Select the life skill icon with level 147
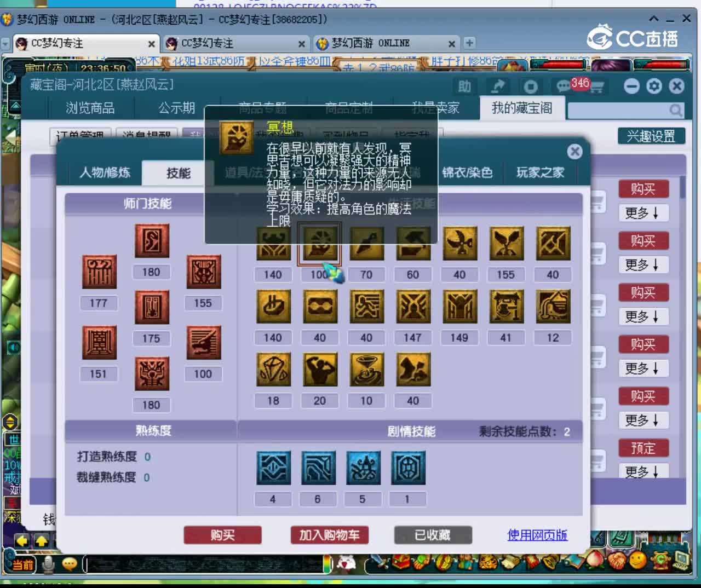701x588 pixels. pos(412,307)
